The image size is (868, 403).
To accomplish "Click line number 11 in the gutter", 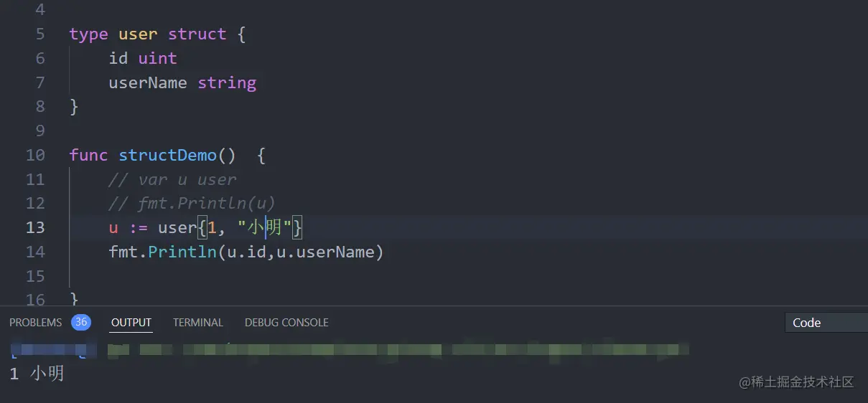I will [x=35, y=179].
